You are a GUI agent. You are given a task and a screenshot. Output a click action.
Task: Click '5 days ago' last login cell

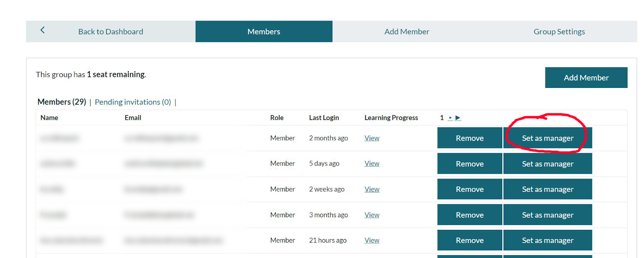tap(324, 163)
